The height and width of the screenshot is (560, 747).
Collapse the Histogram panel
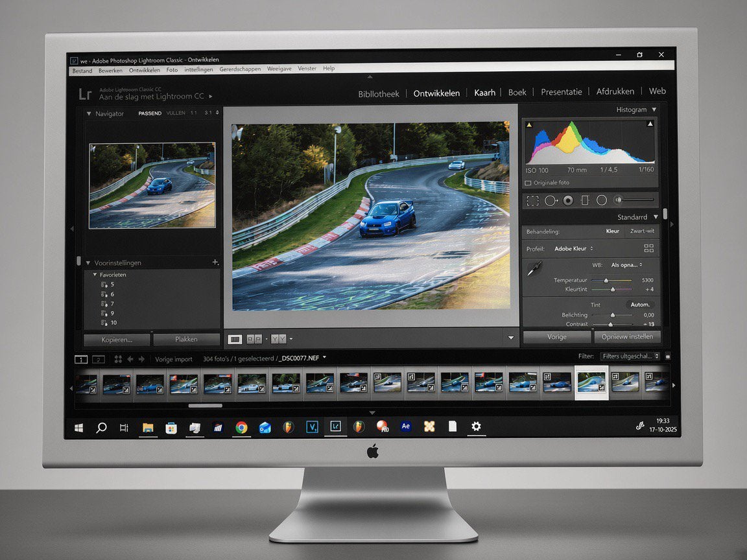click(x=654, y=110)
